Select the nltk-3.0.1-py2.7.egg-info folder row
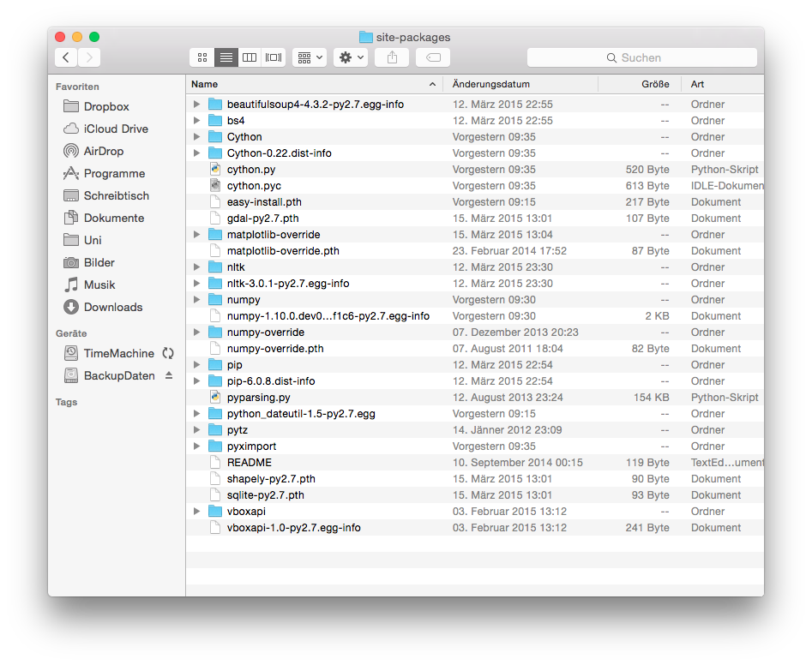Screen dimensions: 812x665 click(474, 284)
